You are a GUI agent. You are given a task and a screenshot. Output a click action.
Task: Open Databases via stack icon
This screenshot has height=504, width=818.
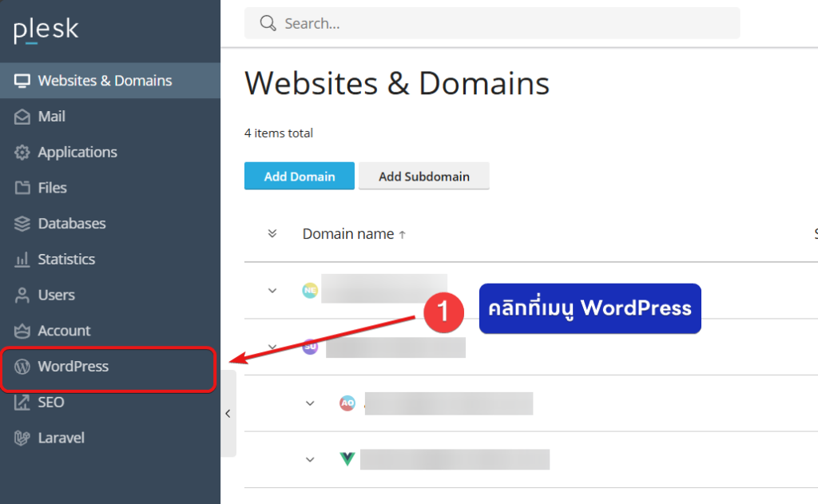coord(22,224)
